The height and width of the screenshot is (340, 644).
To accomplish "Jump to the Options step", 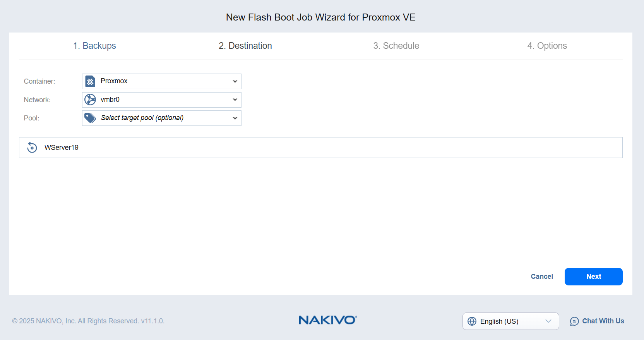I will (x=547, y=46).
